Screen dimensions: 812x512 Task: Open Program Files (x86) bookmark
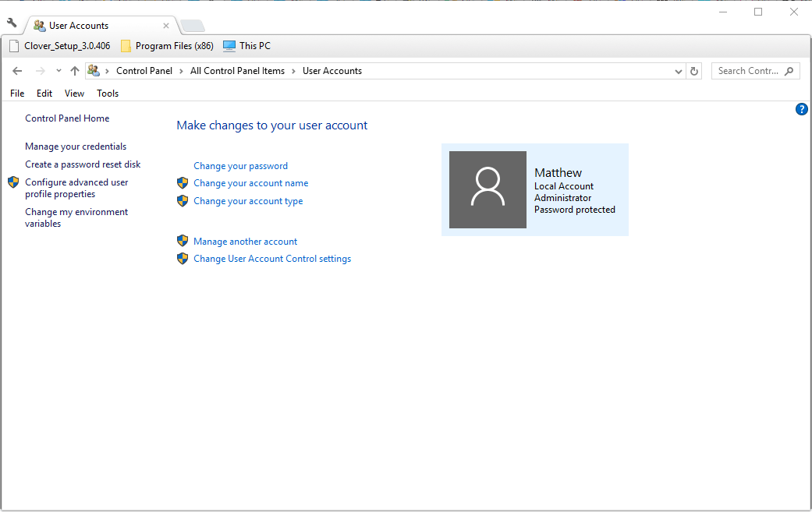[x=167, y=46]
